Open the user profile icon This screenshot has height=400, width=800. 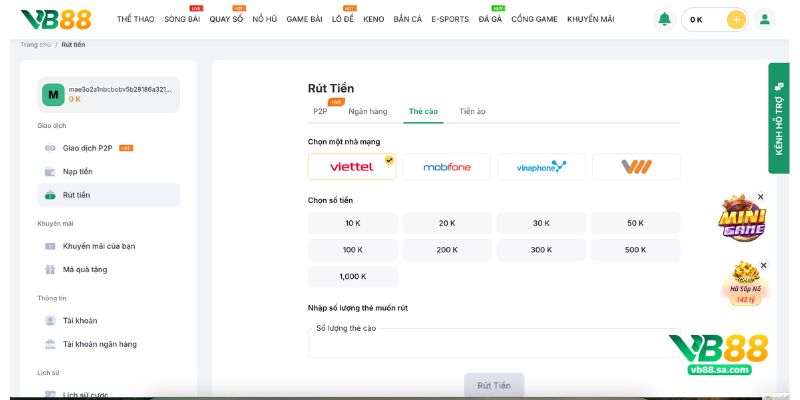tap(764, 19)
